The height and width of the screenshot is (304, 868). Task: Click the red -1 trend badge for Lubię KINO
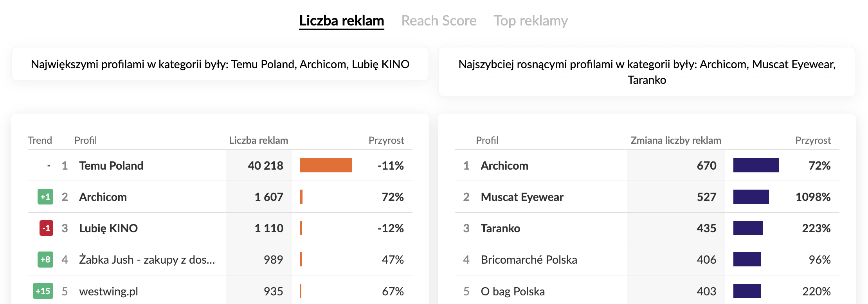click(46, 228)
